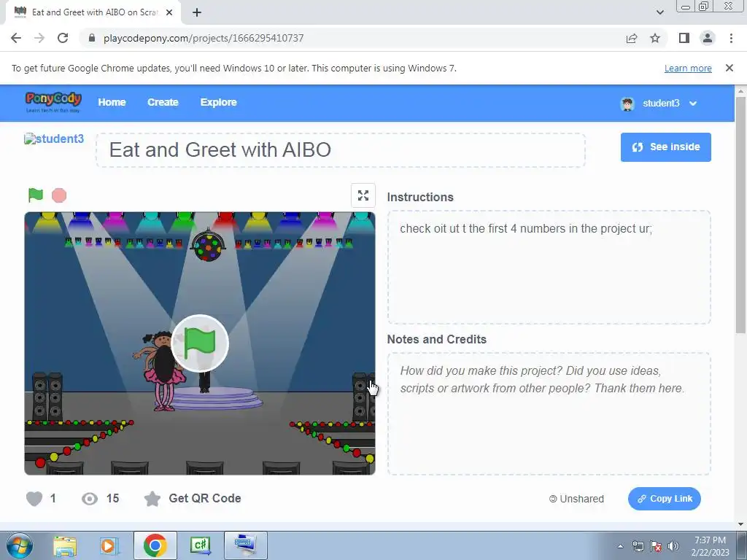Click Get QR Code
Viewport: 747px width, 560px height.
tap(205, 498)
